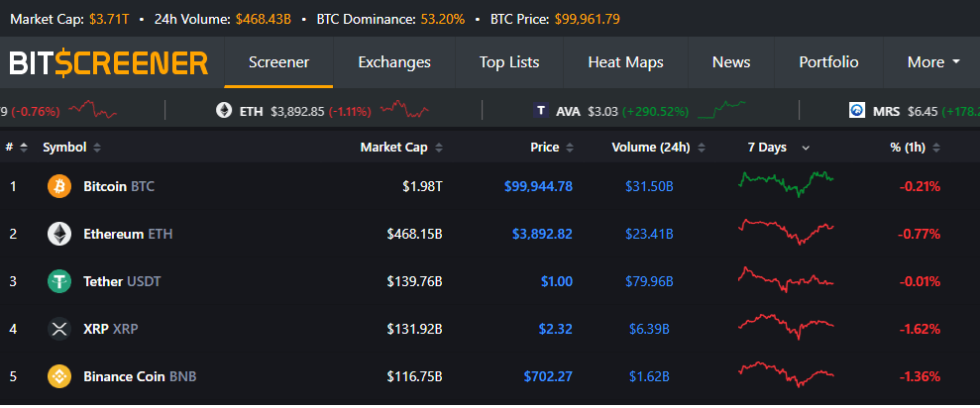Click XRP 1h change -1.62%
This screenshot has width=980, height=408.
pos(920,329)
